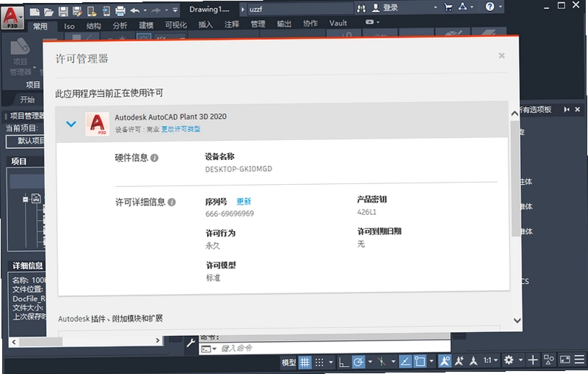
Task: Click the annotation scale triangle icon
Action: (473, 361)
